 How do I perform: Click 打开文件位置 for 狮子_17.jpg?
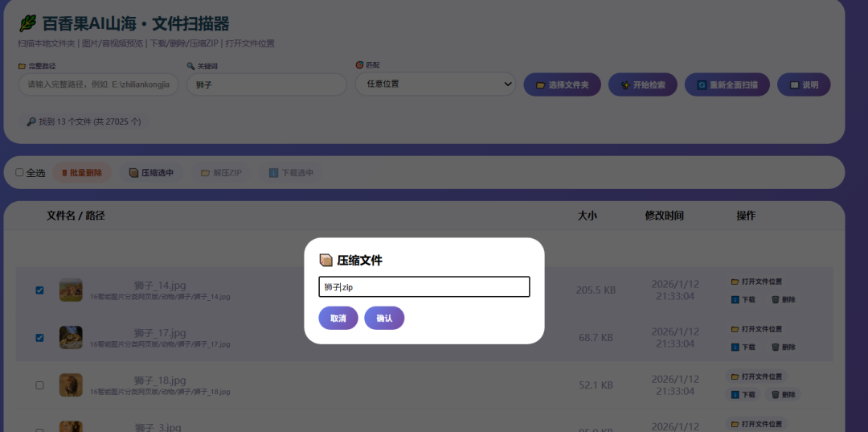[x=756, y=329]
